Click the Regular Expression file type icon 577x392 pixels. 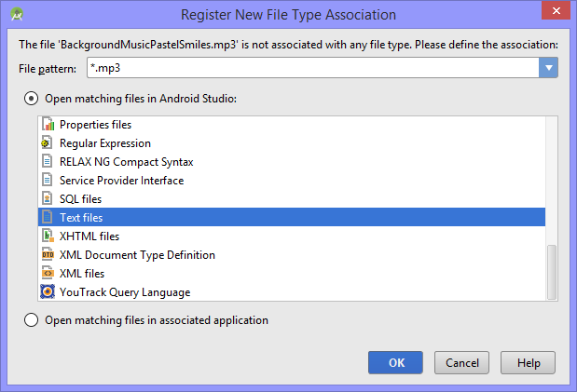[x=47, y=143]
